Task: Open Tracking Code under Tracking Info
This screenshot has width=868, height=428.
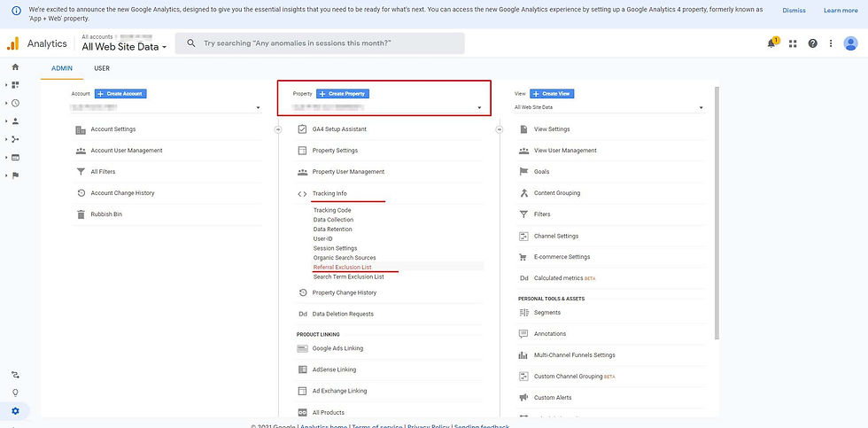Action: pyautogui.click(x=332, y=210)
